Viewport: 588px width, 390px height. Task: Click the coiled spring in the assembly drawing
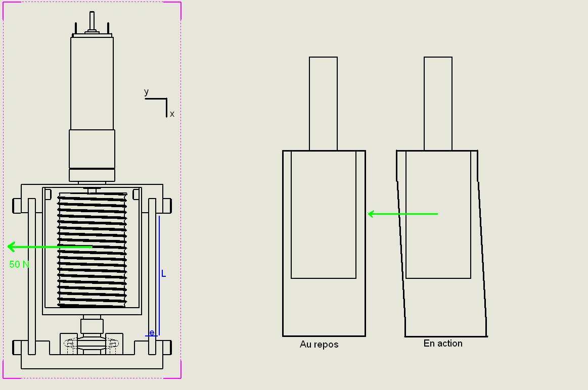click(92, 250)
